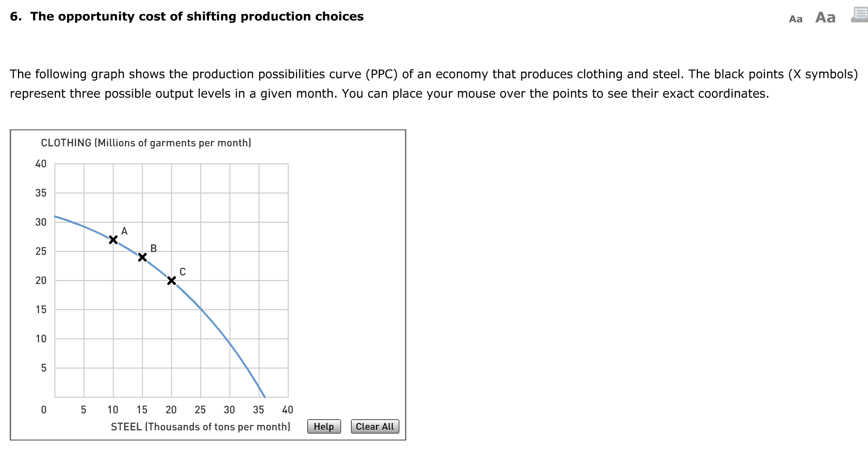Click the paragraph describing the production possibilities curve

pyautogui.click(x=434, y=84)
